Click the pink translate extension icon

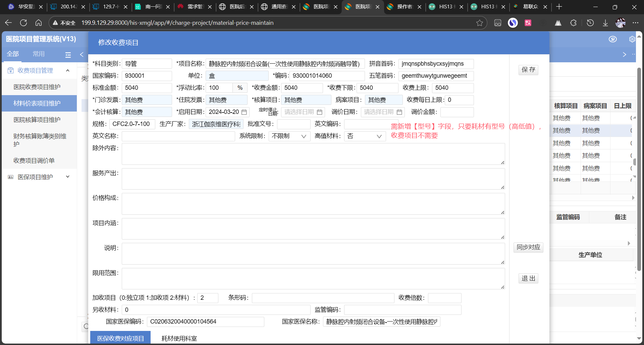click(528, 23)
